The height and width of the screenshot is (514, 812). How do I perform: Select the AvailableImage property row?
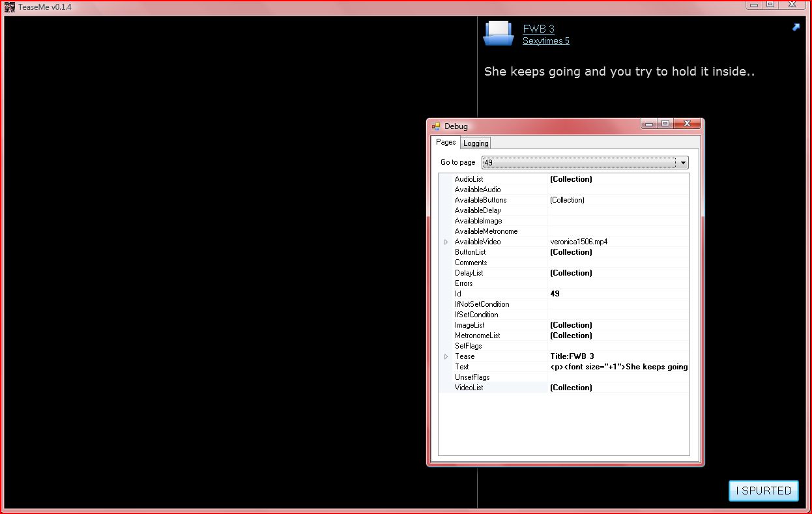564,221
